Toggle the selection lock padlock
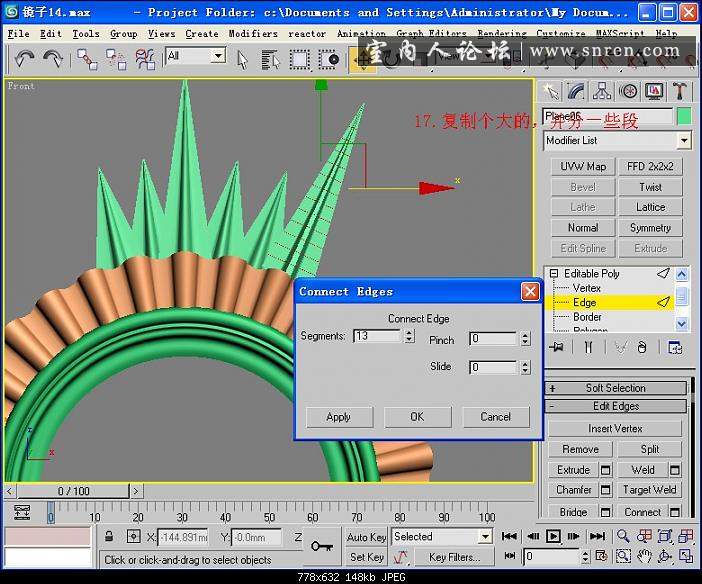This screenshot has height=584, width=702. (x=108, y=537)
